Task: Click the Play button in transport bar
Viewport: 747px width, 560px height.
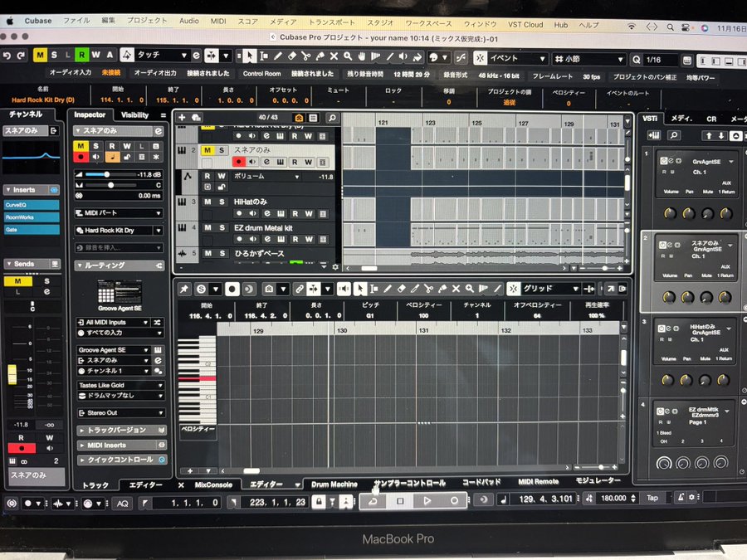Action: tap(427, 500)
